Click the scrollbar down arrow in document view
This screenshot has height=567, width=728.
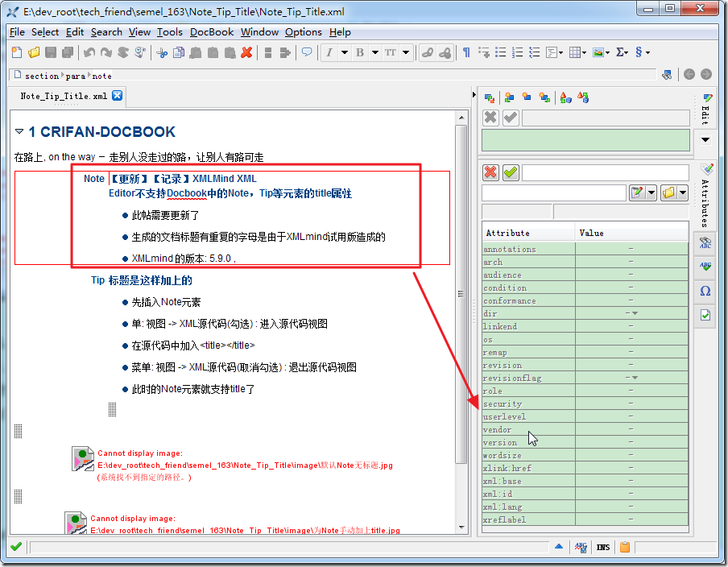461,527
